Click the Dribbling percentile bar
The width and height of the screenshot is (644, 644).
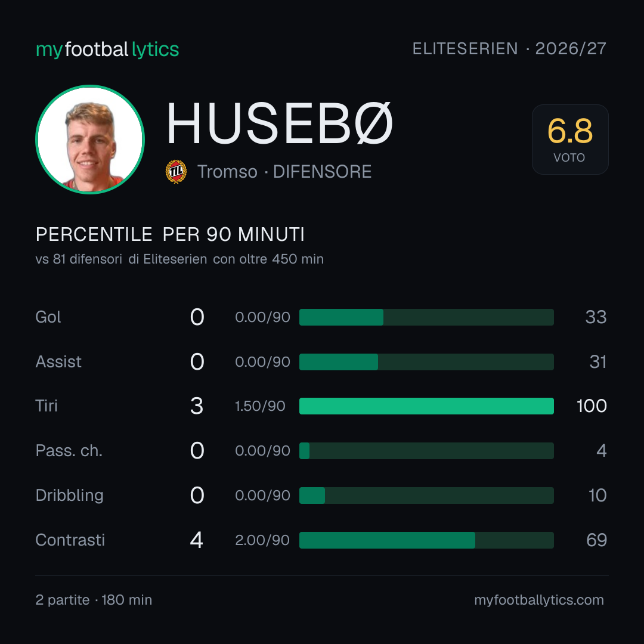(x=426, y=496)
